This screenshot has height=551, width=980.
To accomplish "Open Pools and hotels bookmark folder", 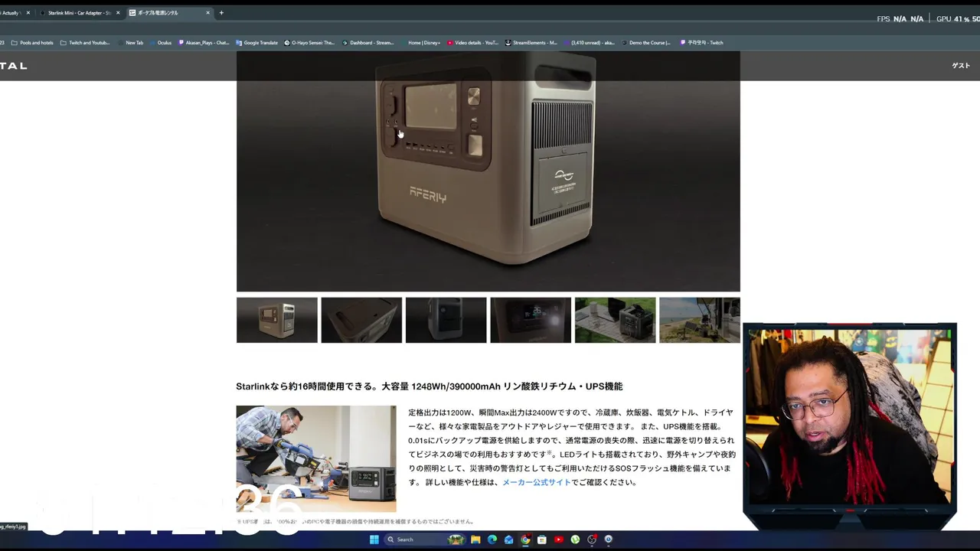I will click(x=32, y=43).
